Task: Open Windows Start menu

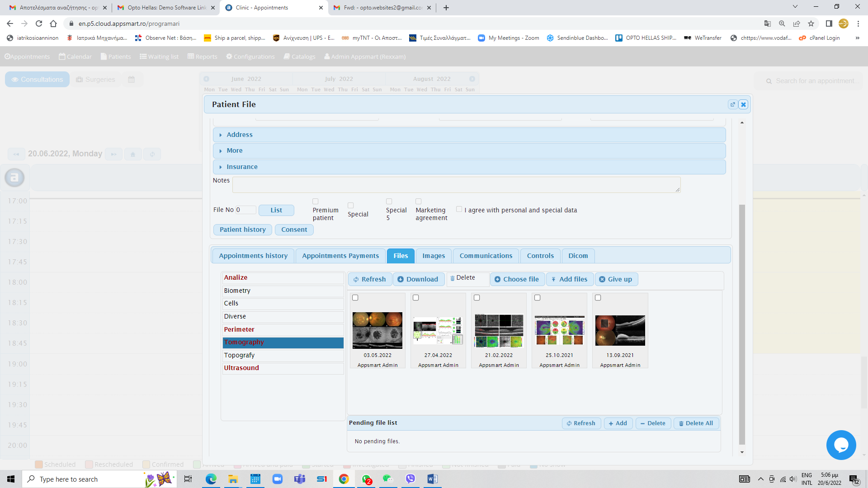Action: point(11,479)
